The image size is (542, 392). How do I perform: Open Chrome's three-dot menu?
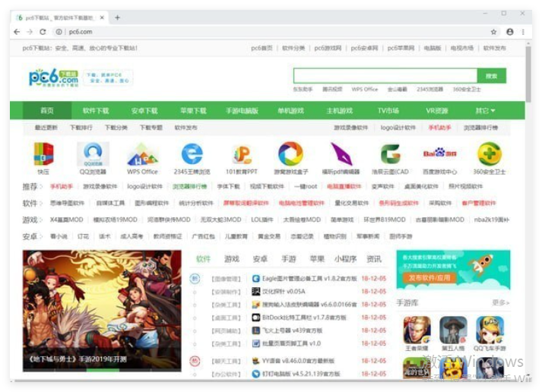[x=523, y=32]
